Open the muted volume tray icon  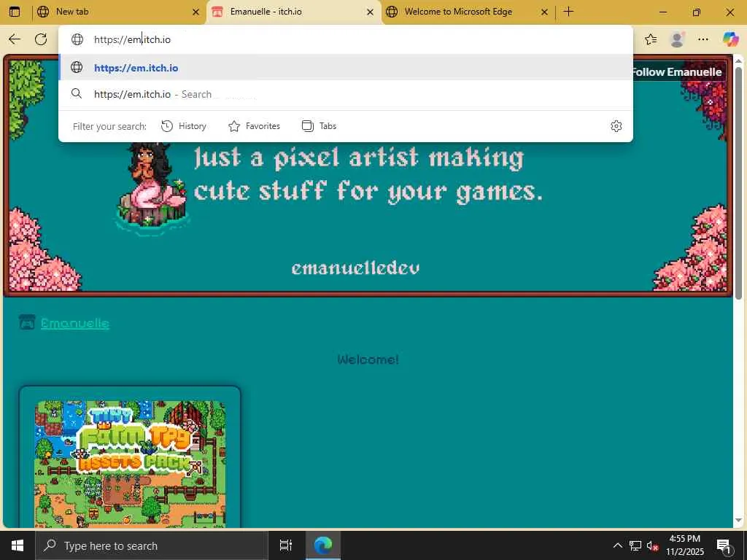click(652, 545)
